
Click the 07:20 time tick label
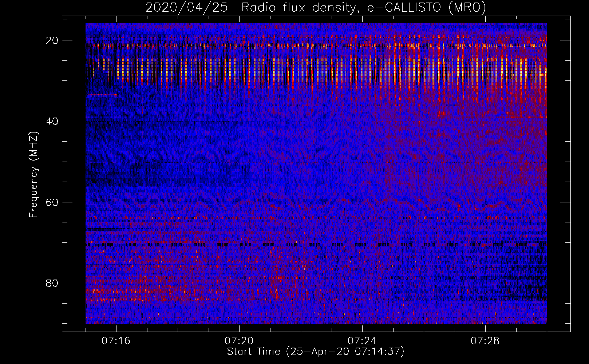239,341
